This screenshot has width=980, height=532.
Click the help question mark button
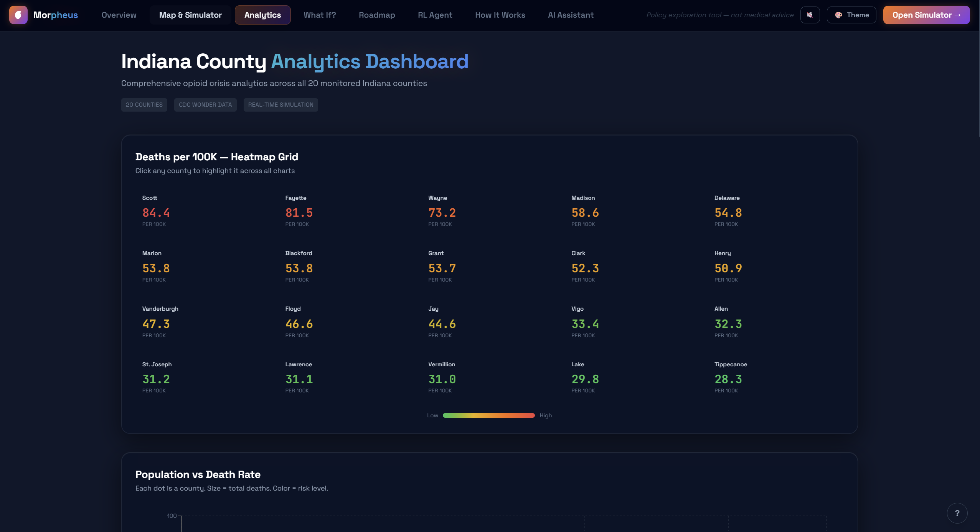click(957, 513)
